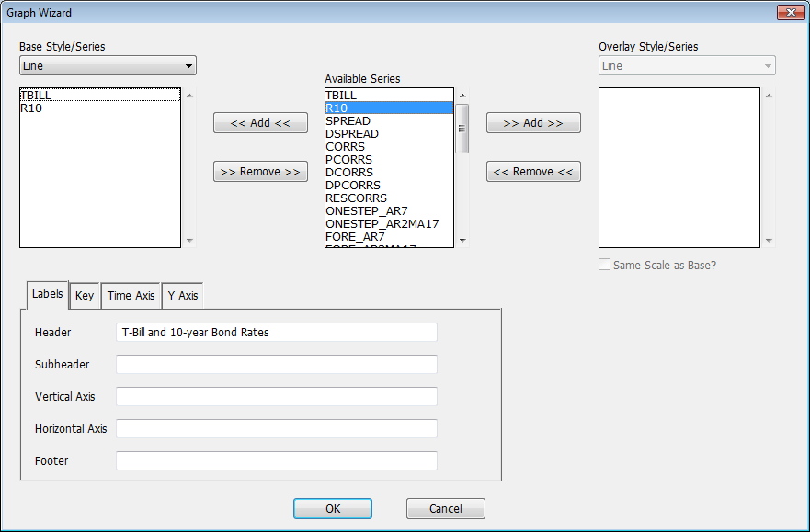
Task: Select SPREAD in Available Series list
Action: [x=348, y=121]
